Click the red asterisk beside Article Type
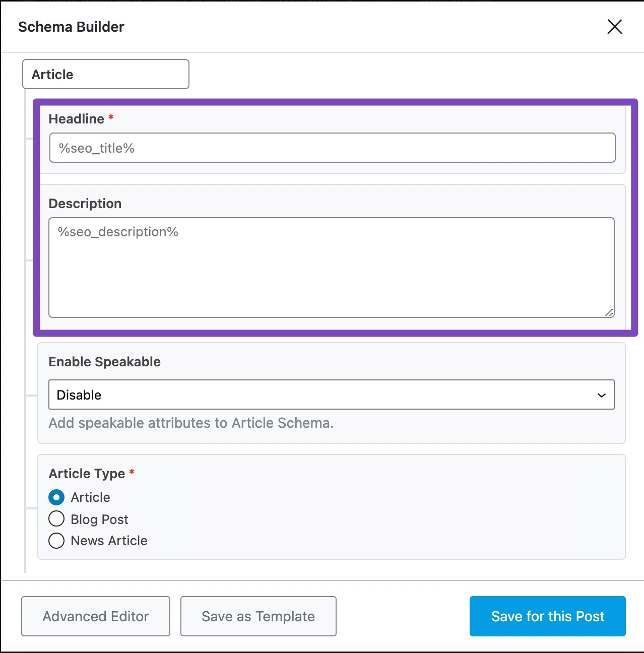This screenshot has width=644, height=653. 132,472
